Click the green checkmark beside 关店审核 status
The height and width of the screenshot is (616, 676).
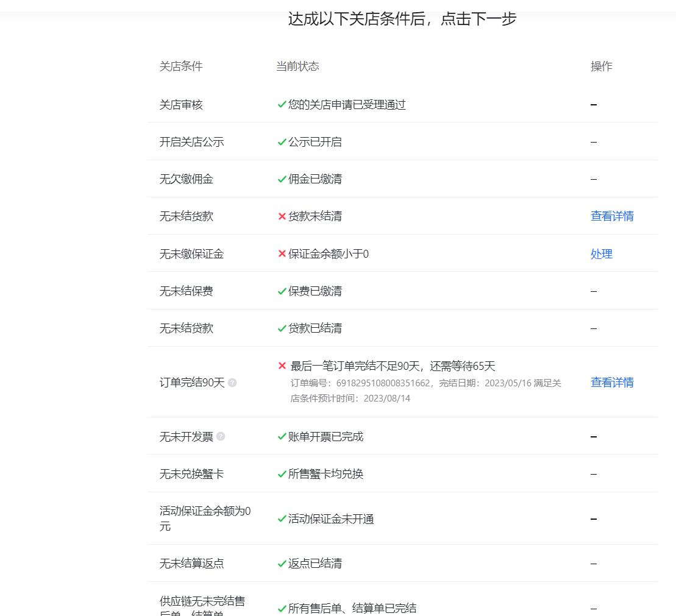pyautogui.click(x=281, y=105)
